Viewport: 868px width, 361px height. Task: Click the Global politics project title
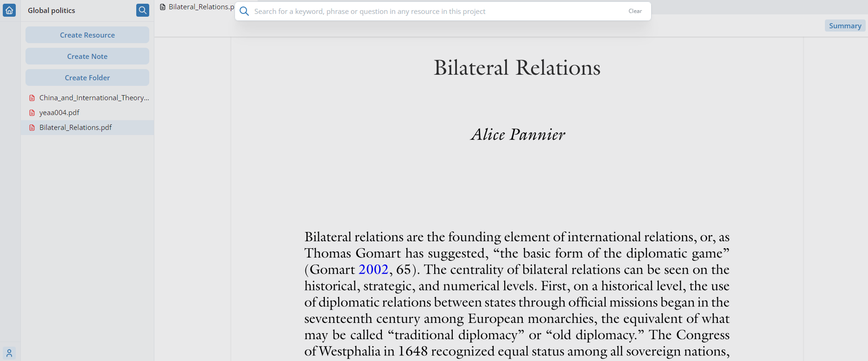[x=51, y=10]
